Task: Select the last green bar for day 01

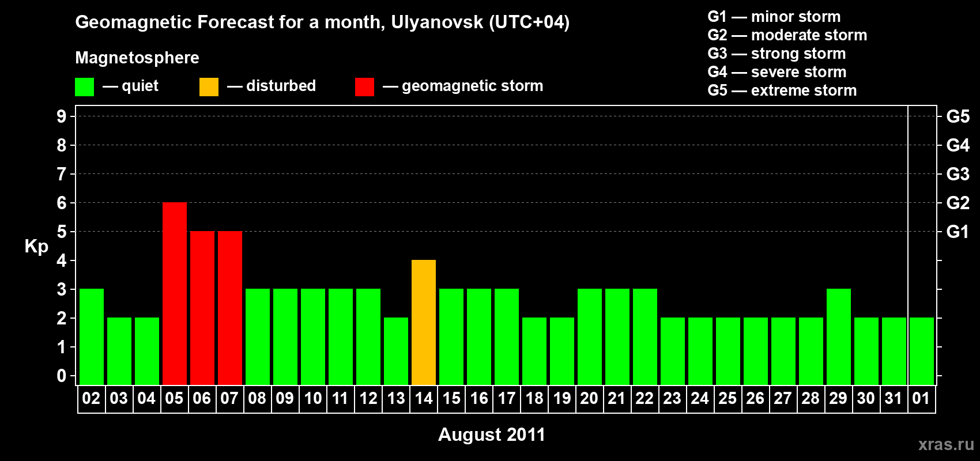Action: point(922,351)
